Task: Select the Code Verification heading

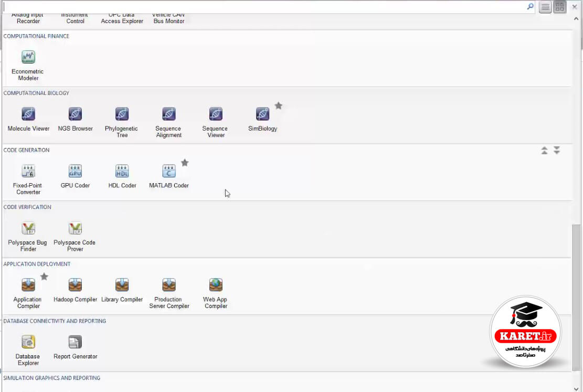Action: pos(27,207)
